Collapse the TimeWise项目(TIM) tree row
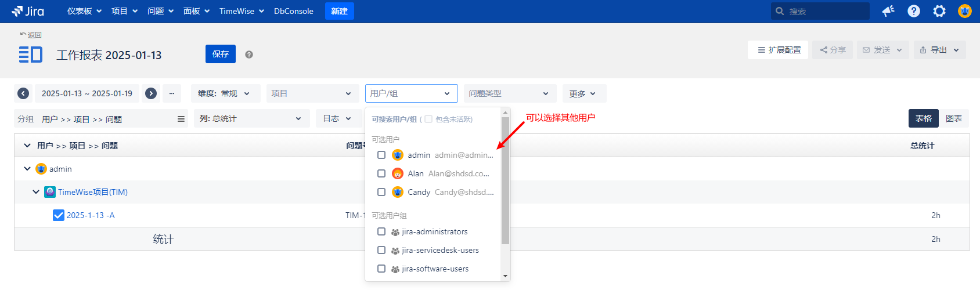The width and height of the screenshot is (980, 308). [36, 192]
